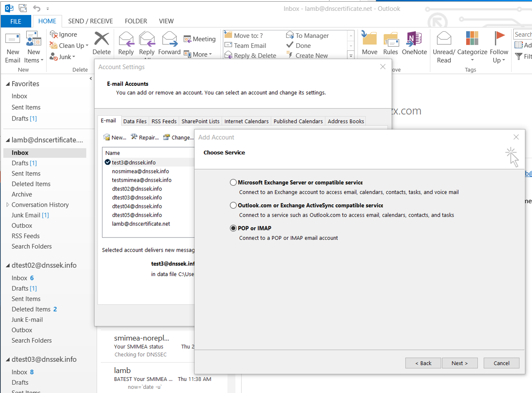This screenshot has width=532, height=393.
Task: Select test3@dnssek.info in the account list
Action: (134, 162)
